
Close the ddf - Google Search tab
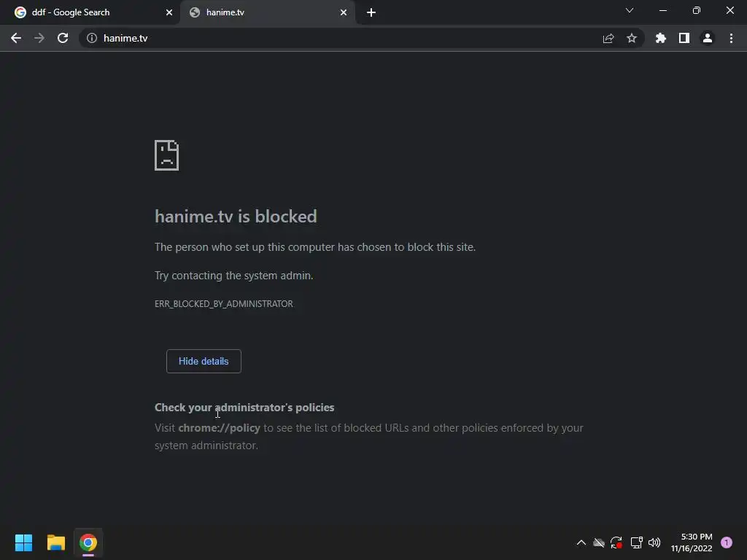point(169,12)
